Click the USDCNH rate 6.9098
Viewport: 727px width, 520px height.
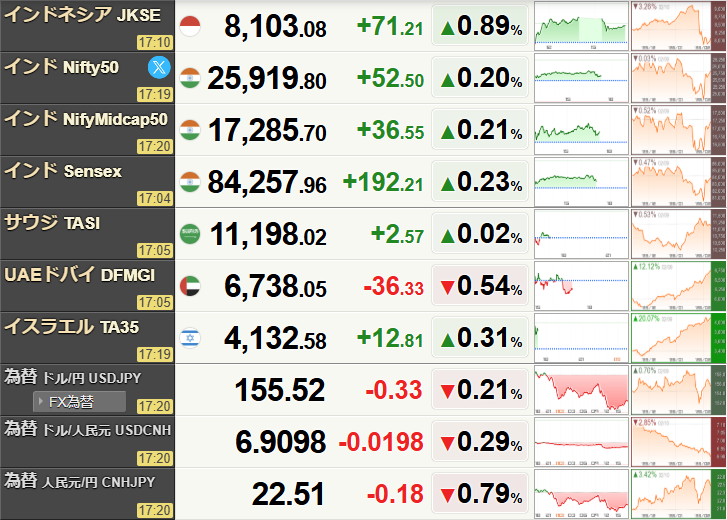(x=281, y=442)
